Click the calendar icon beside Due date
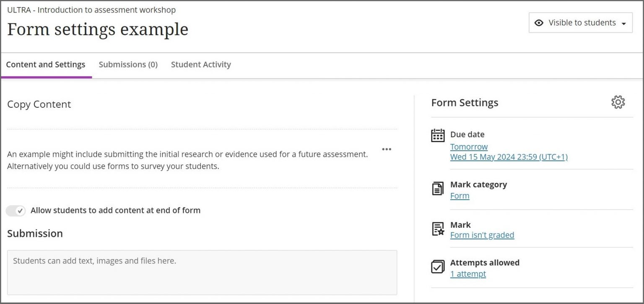Viewport: 644px width, 304px height. tap(438, 135)
